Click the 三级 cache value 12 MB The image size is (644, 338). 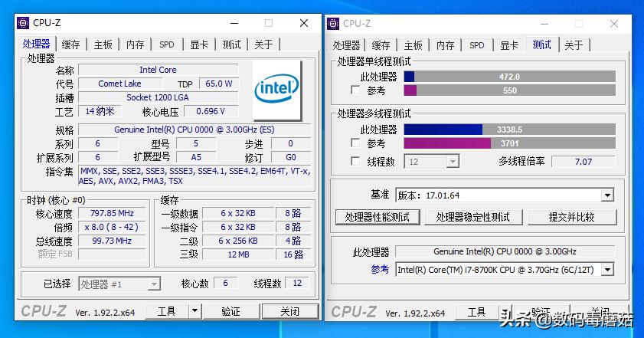[x=238, y=254]
